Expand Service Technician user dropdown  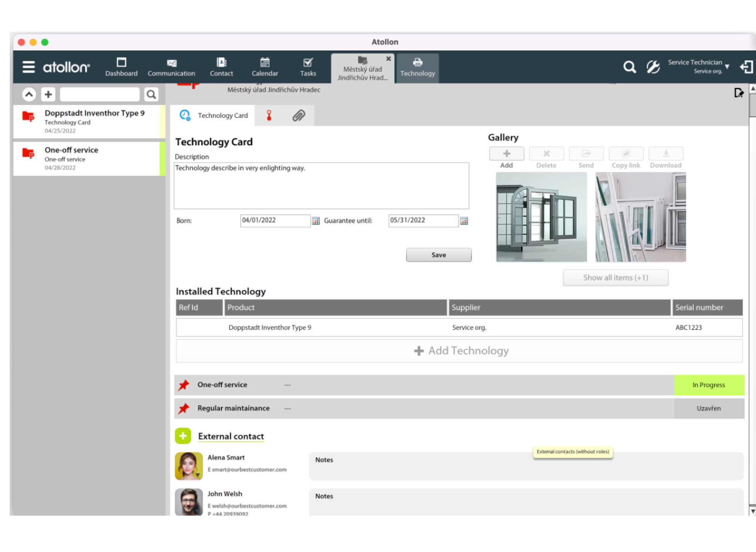(727, 67)
